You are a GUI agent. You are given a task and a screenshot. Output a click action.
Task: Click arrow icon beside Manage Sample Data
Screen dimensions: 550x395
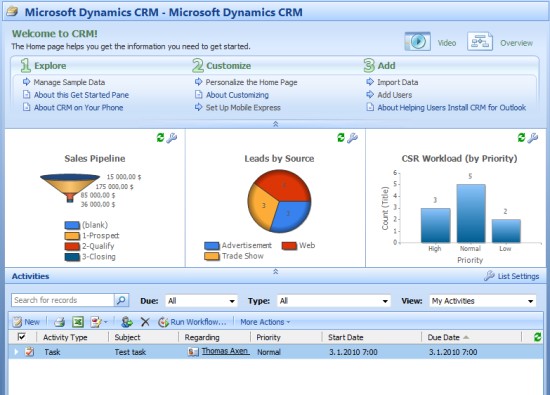(x=26, y=82)
